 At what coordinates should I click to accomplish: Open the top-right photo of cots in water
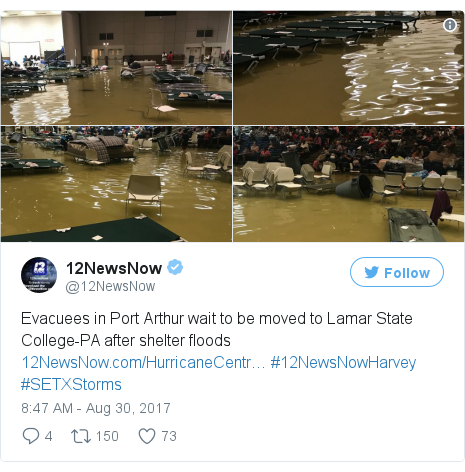348,68
